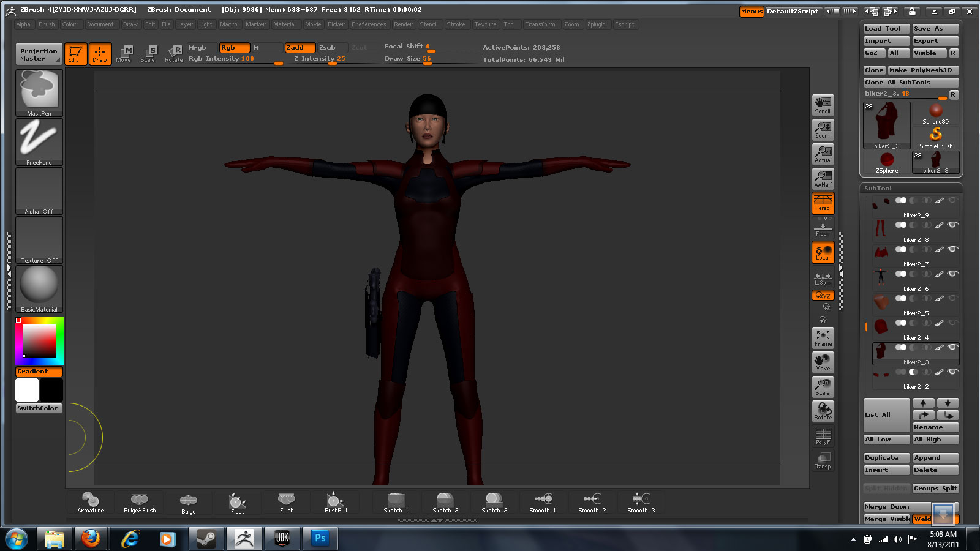The height and width of the screenshot is (551, 980).
Task: Select the PushPull brush
Action: 336,503
